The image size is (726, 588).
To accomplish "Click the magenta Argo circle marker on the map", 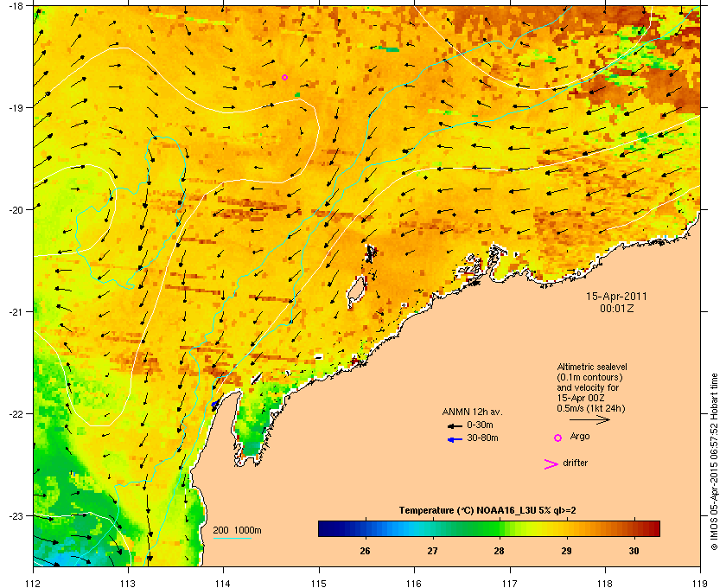I will [284, 77].
